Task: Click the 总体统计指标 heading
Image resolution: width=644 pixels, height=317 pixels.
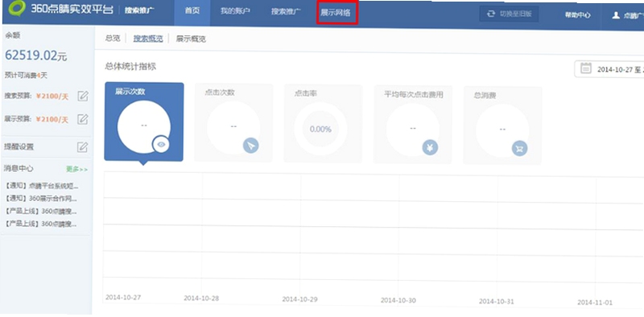Action: click(x=130, y=67)
